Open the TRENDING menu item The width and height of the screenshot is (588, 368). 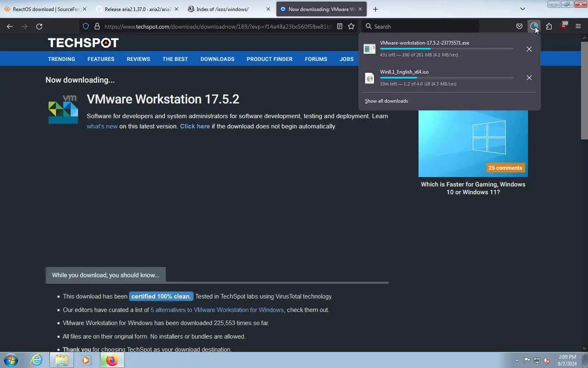coord(62,59)
